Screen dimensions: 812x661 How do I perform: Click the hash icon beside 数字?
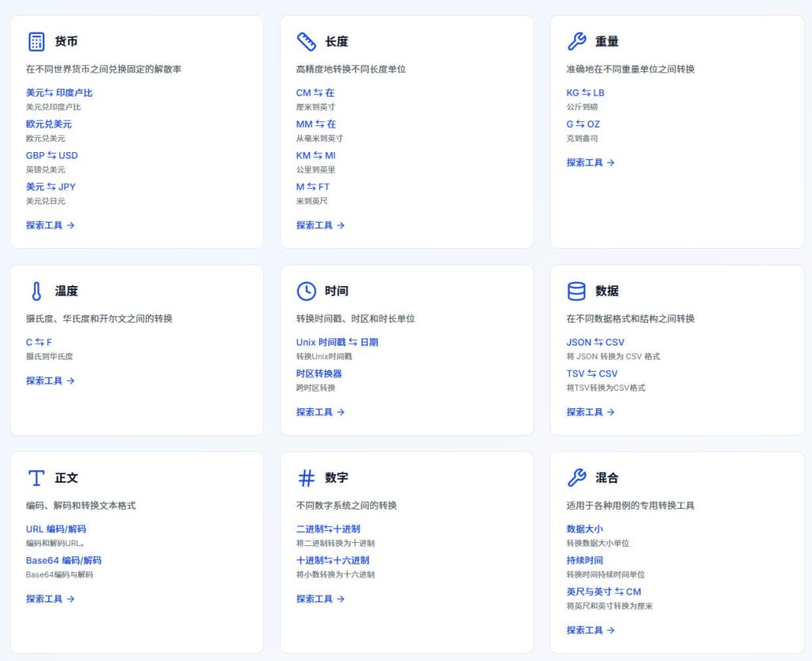coord(306,478)
